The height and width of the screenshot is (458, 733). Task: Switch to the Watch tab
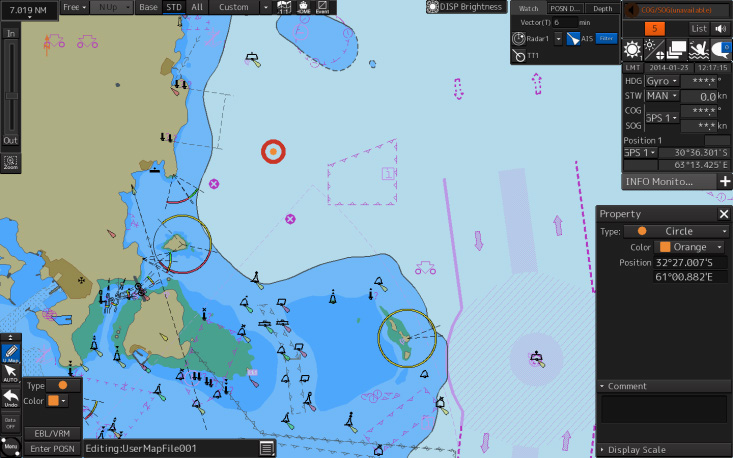point(529,8)
